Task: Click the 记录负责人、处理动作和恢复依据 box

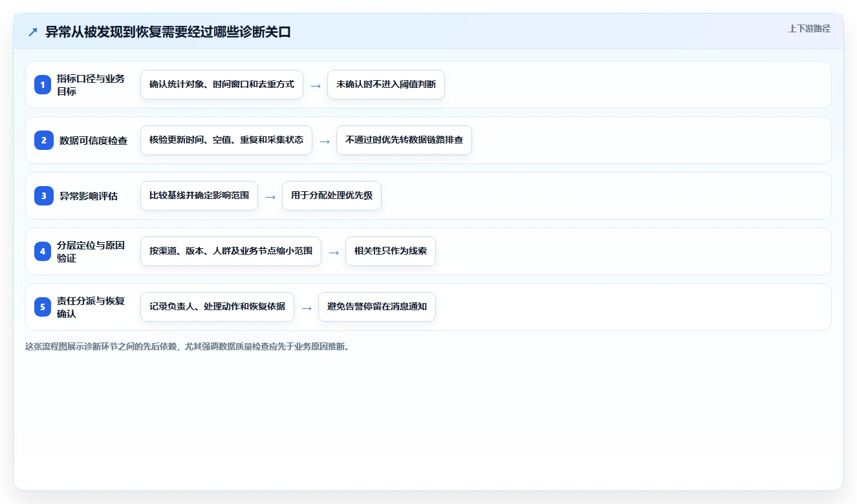Action: [217, 307]
